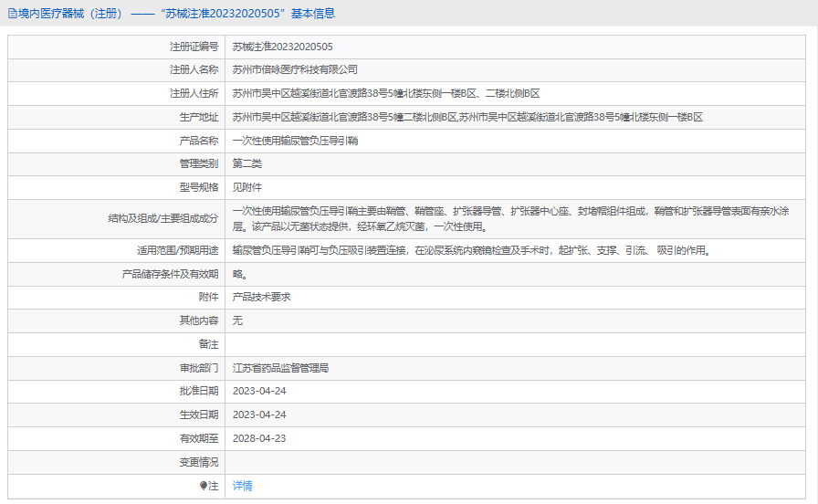Click expiry date 2028-04-23
Screen dimensions: 818x504
click(259, 438)
